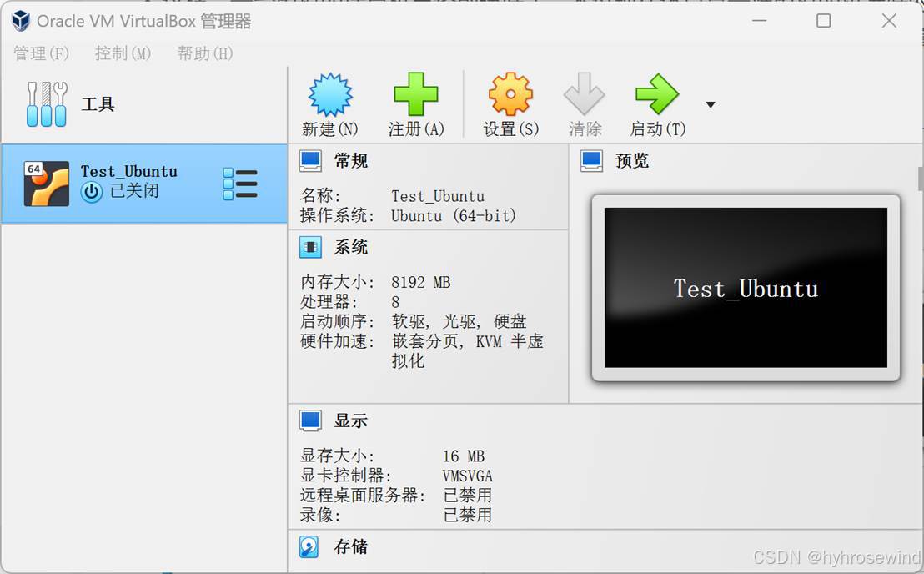This screenshot has height=574, width=924.
Task: Click the 显卡控制器 label
Action: 346,476
